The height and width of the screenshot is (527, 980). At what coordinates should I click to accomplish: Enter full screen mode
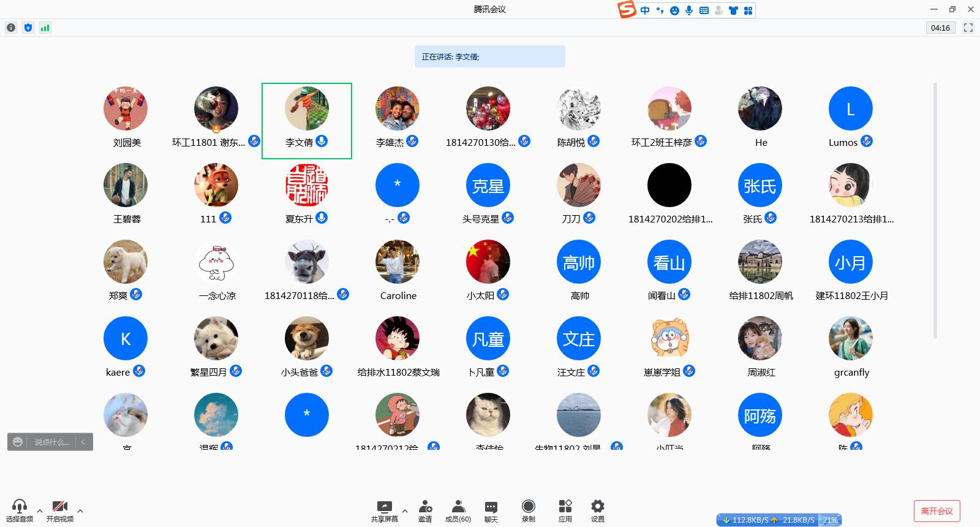click(x=968, y=28)
